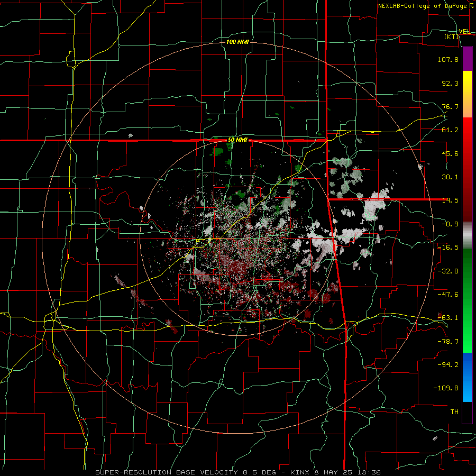Screen dimensions: 476x476
Task: Pick the 45.6 velocity scale value
Action: click(x=450, y=153)
